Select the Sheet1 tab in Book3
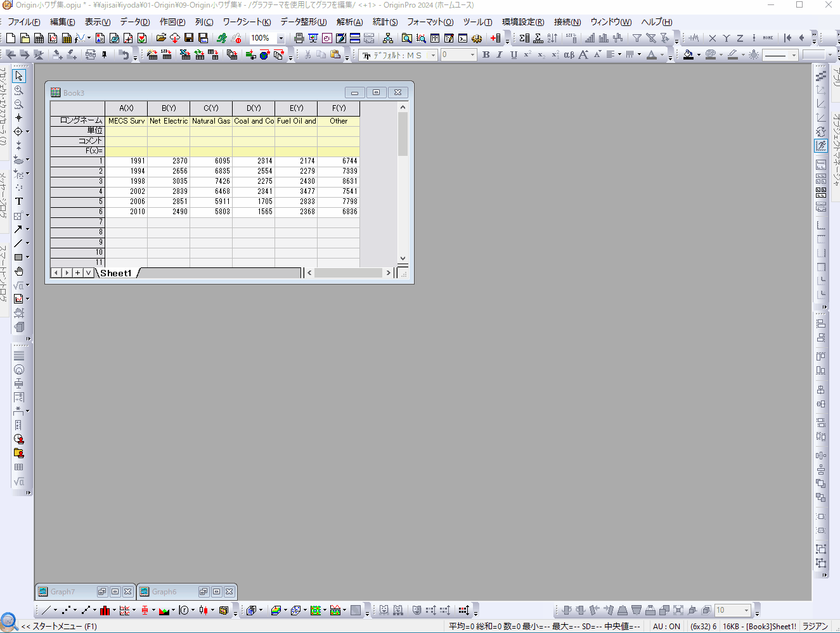Screen dimensions: 840x633 pos(116,273)
